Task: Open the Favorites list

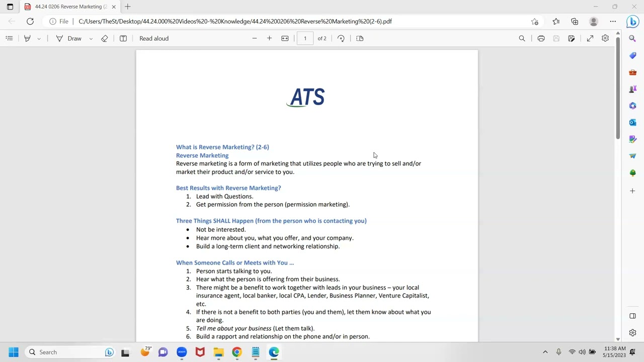Action: pyautogui.click(x=556, y=21)
